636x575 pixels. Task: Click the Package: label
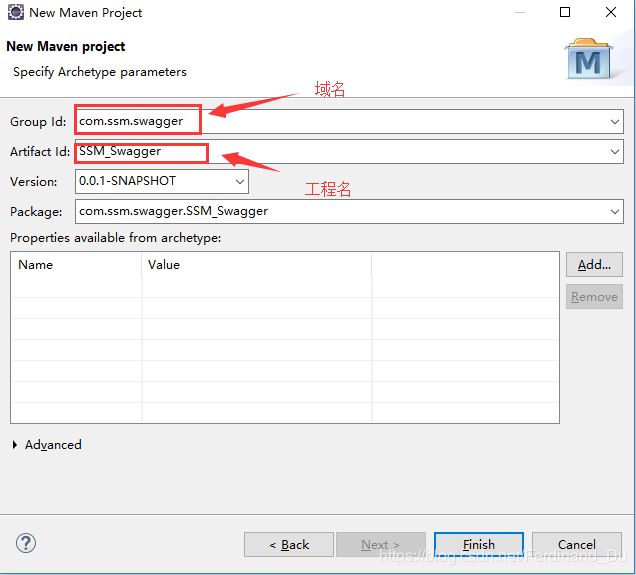point(36,212)
